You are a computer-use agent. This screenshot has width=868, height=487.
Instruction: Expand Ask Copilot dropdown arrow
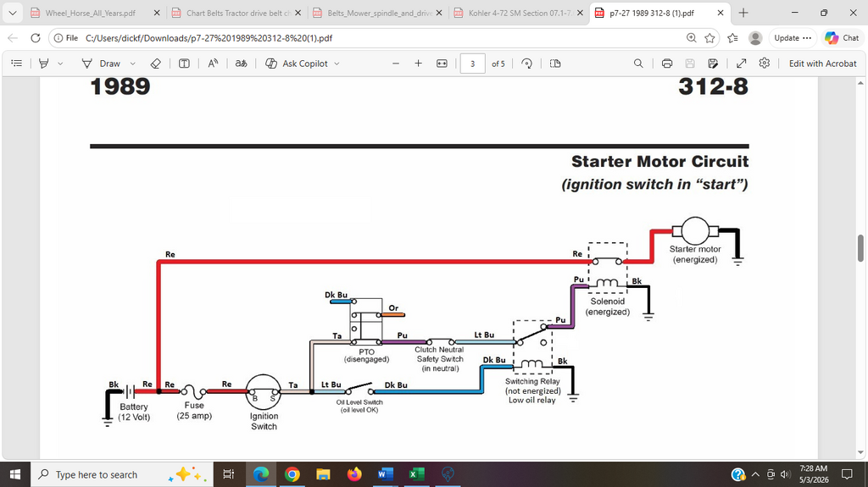coord(337,64)
